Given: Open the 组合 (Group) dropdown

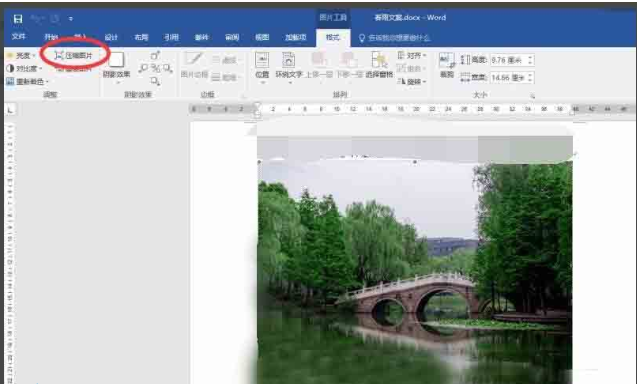Looking at the screenshot, I should (412, 68).
